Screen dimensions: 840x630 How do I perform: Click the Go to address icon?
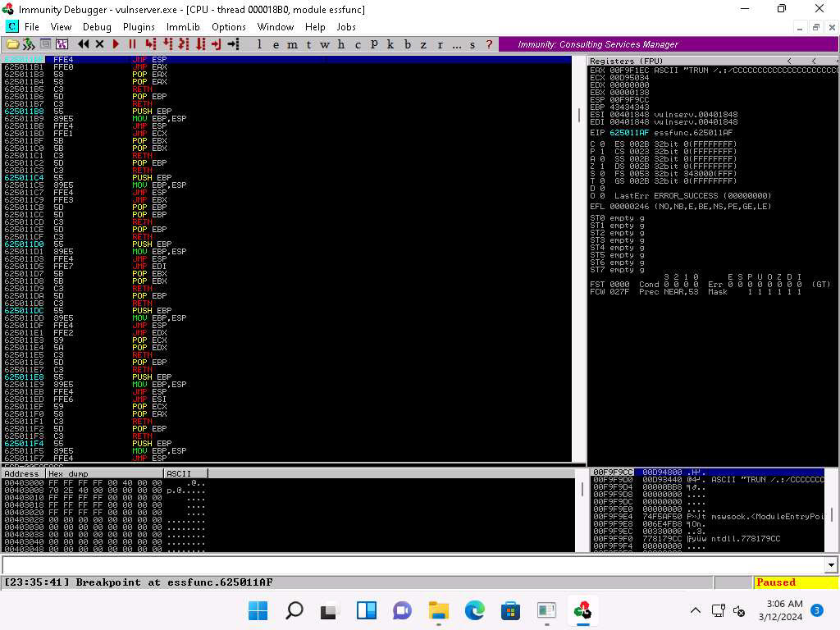pos(234,44)
